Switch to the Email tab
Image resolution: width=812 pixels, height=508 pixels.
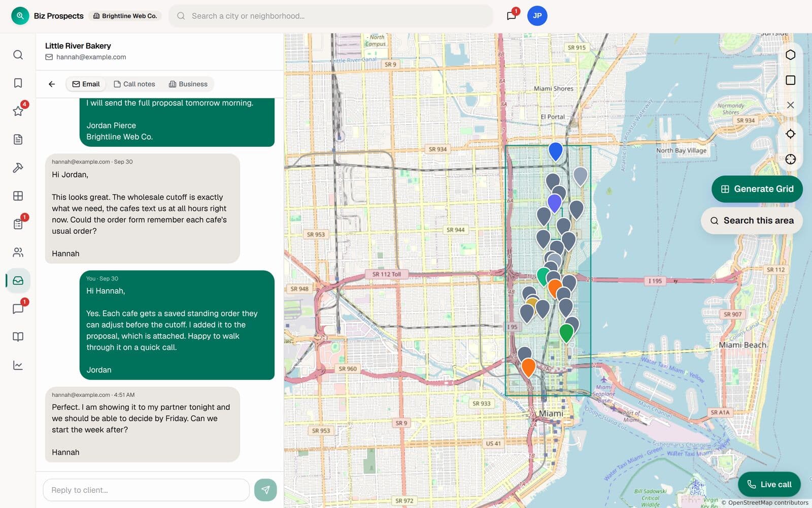[x=86, y=84]
